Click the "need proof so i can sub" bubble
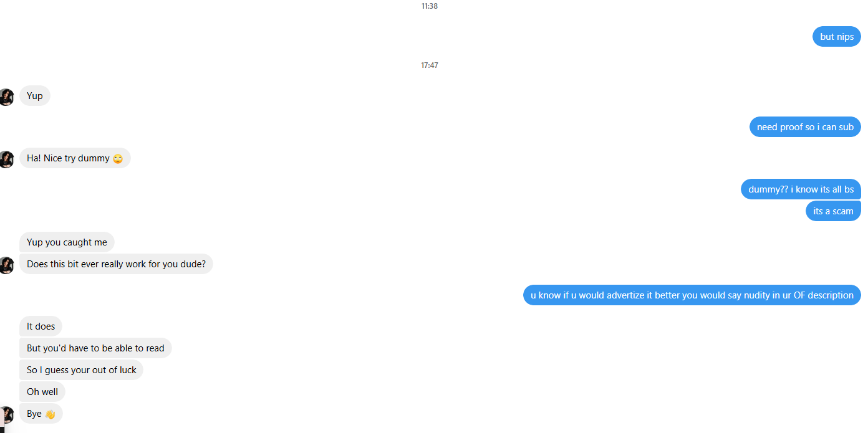The width and height of the screenshot is (868, 433). click(805, 127)
